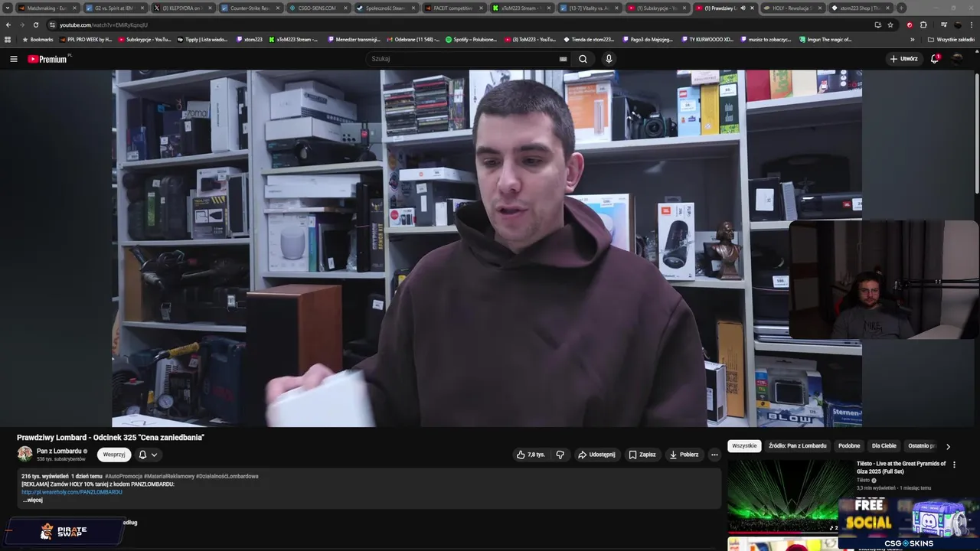The width and height of the screenshot is (980, 551).
Task: Open the browser apps grid icon
Action: click(8, 39)
